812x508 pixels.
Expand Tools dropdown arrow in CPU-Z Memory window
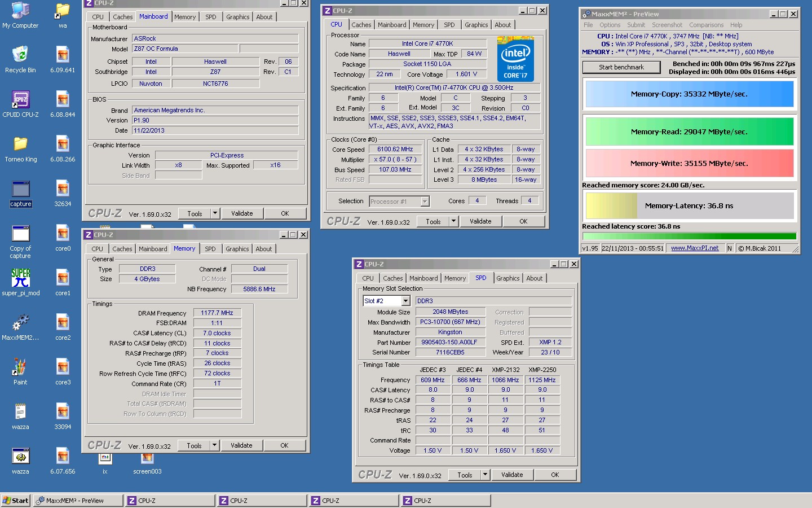(x=214, y=445)
